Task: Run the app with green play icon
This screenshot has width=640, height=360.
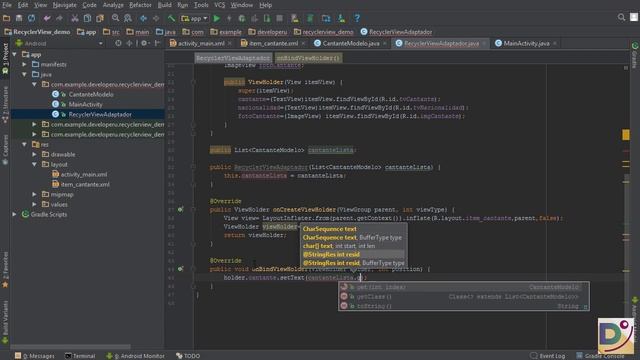Action: coord(217,18)
